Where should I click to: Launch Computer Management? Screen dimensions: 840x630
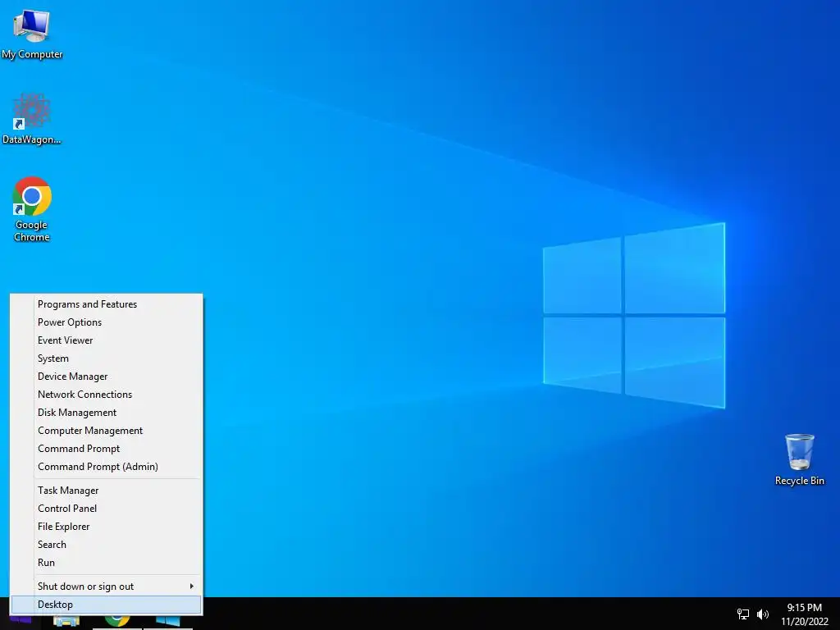pyautogui.click(x=106, y=431)
